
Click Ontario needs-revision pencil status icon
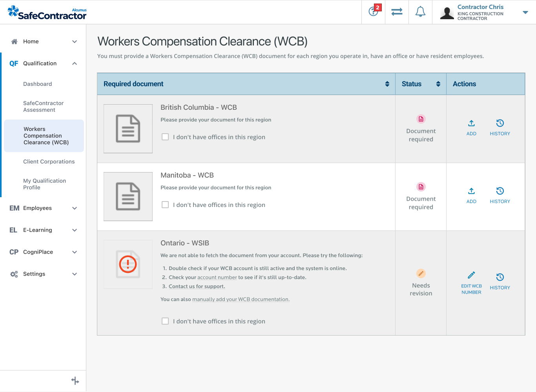coord(421,273)
